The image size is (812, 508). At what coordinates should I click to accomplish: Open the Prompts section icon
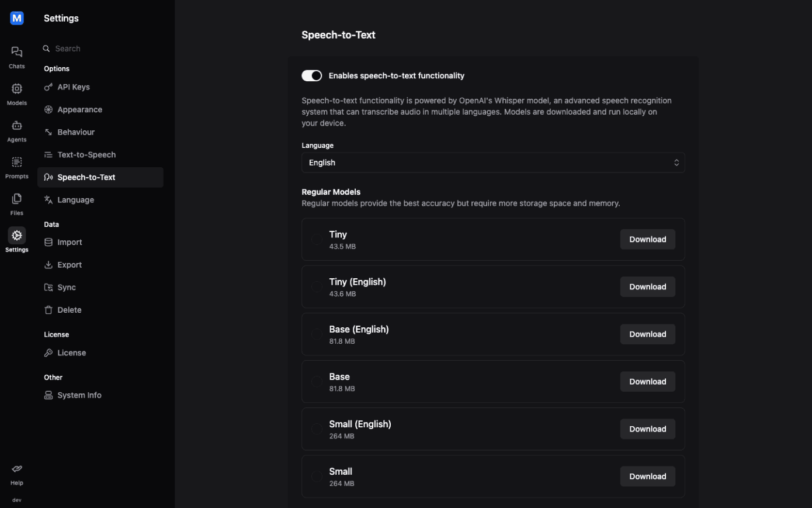(17, 163)
